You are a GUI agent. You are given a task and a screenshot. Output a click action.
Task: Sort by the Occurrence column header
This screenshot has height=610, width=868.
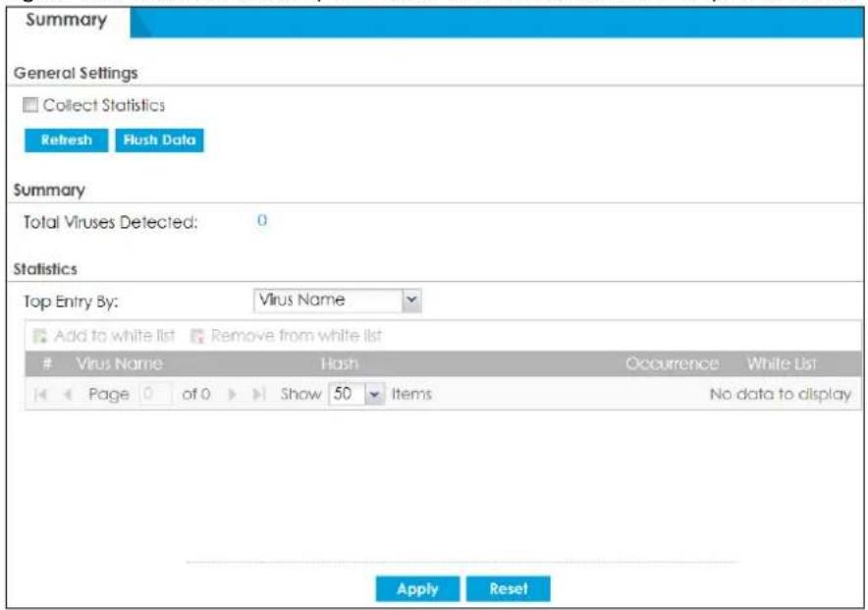click(672, 363)
